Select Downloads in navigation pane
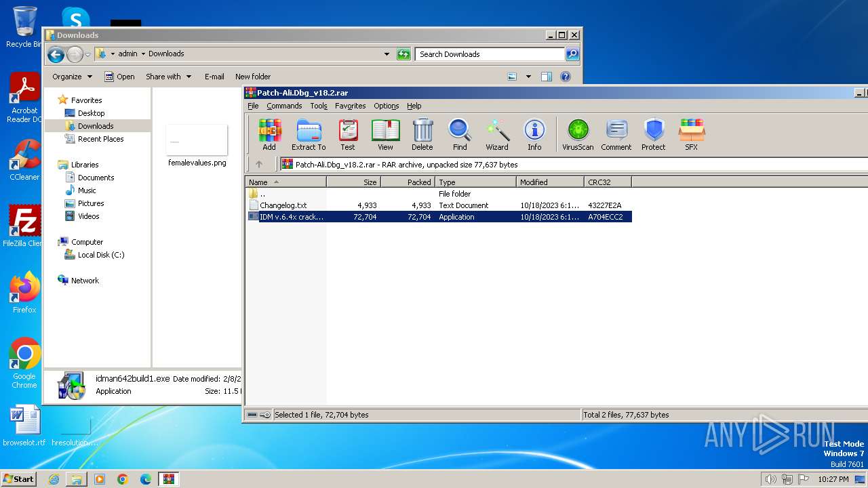 point(96,126)
